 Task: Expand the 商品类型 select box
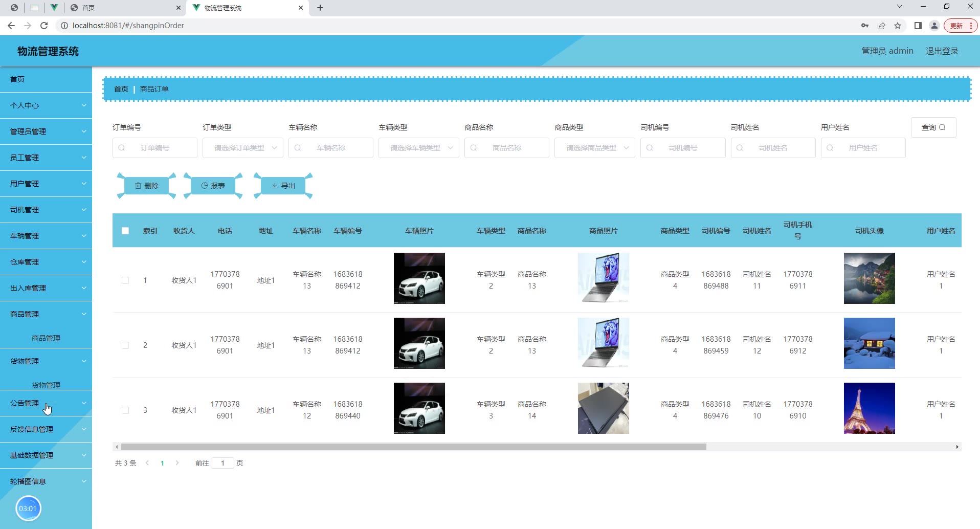pyautogui.click(x=594, y=148)
